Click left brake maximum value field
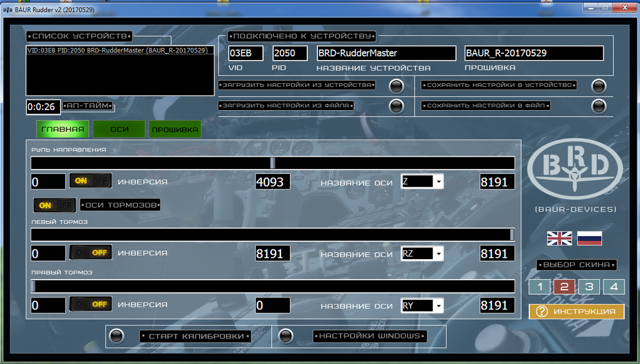 (x=497, y=253)
